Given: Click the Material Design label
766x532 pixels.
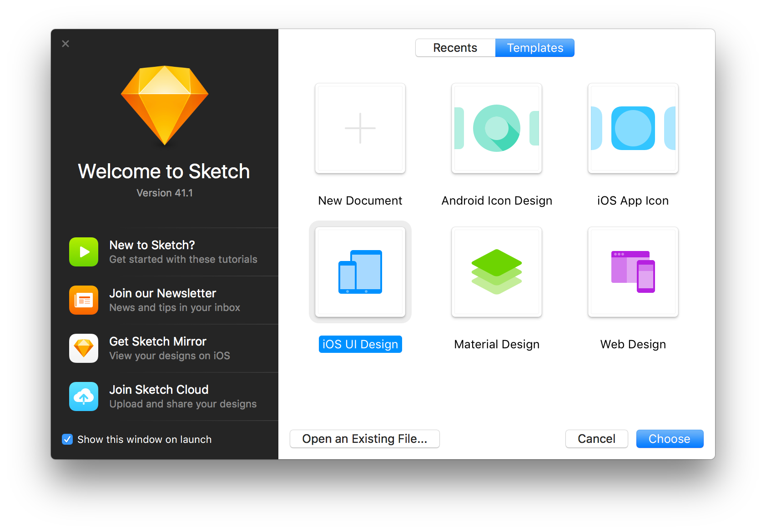Looking at the screenshot, I should [x=497, y=344].
